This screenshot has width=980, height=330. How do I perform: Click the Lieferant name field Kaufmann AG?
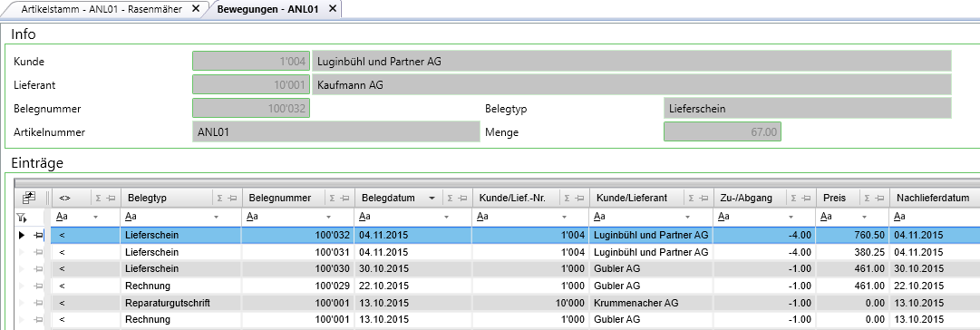[631, 84]
